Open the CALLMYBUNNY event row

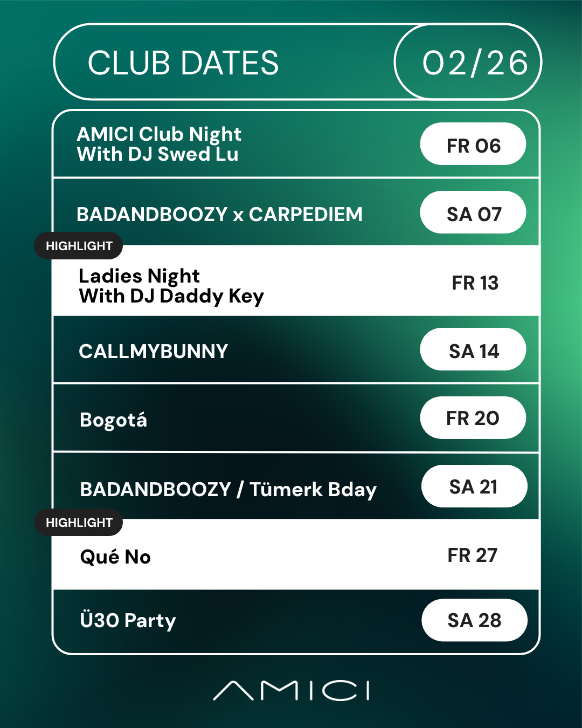[154, 351]
